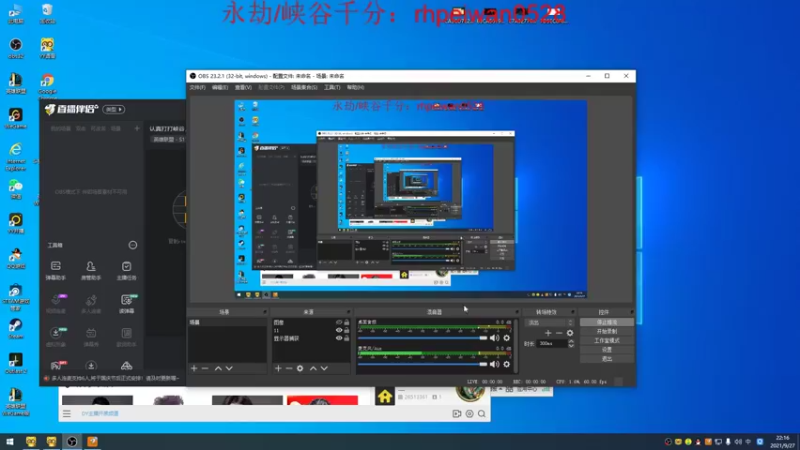Toggle 工作室模式 studio mode
800x450 pixels.
pyautogui.click(x=607, y=341)
